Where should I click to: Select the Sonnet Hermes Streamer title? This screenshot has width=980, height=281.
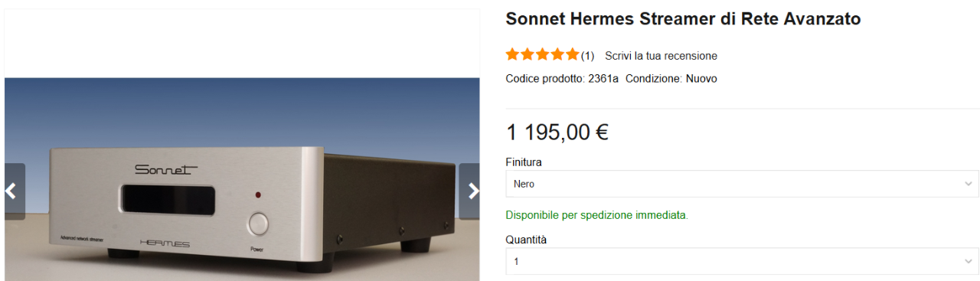[683, 19]
